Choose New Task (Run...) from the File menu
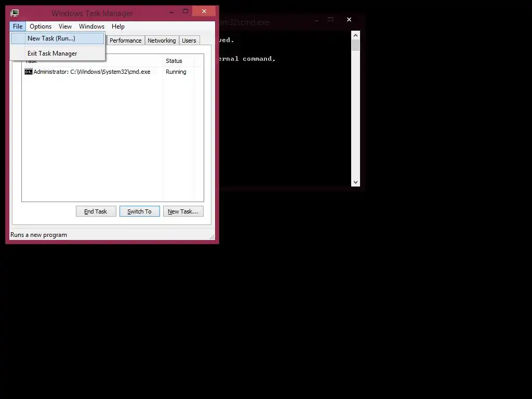 pyautogui.click(x=57, y=38)
